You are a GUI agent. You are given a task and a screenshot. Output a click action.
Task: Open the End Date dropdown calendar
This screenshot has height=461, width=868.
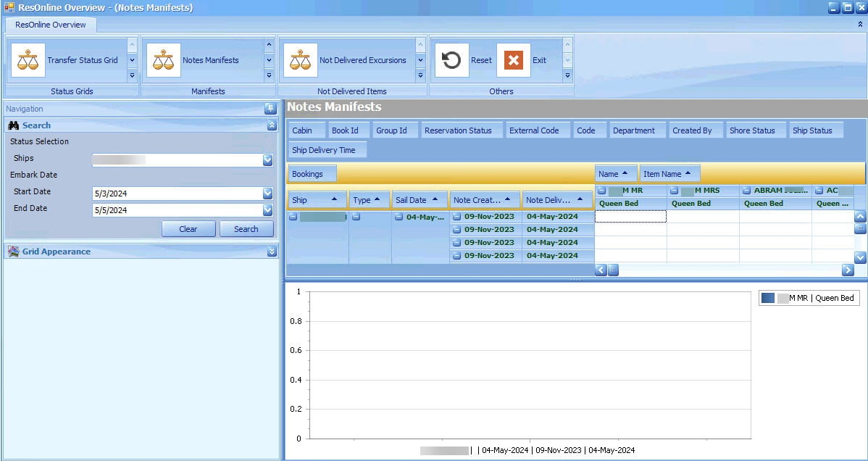tap(268, 210)
